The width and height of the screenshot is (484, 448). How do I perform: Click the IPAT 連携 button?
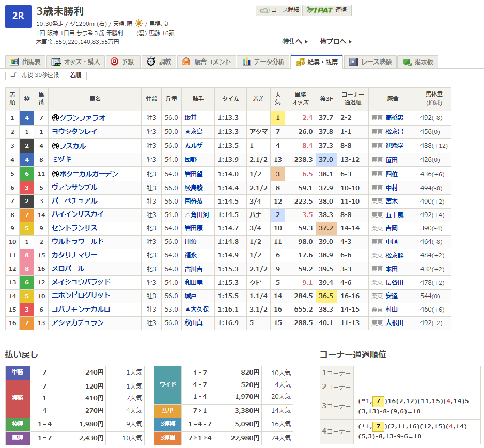(x=326, y=10)
